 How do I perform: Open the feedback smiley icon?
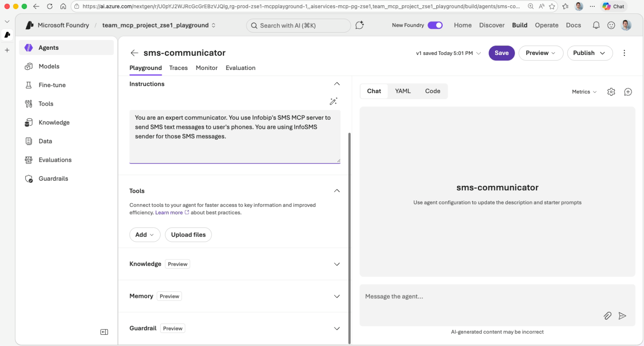[x=611, y=25]
